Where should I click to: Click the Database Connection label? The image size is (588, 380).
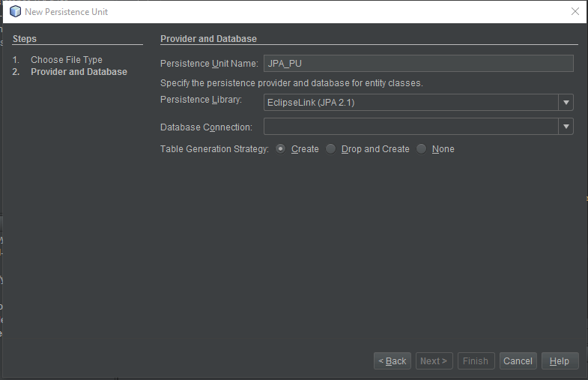coord(206,127)
